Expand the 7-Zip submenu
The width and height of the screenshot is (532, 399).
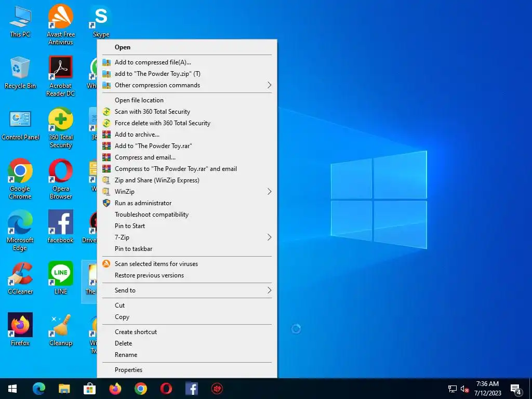[187, 237]
